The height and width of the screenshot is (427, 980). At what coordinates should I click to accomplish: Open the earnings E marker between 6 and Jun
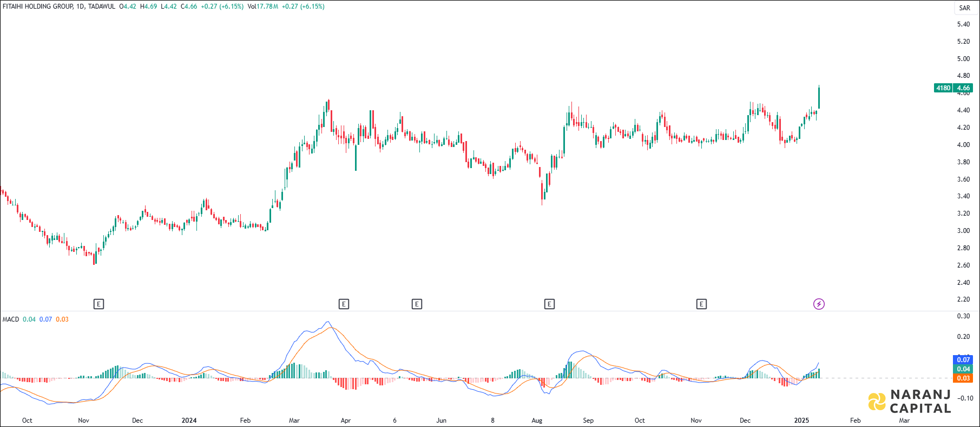click(x=417, y=304)
